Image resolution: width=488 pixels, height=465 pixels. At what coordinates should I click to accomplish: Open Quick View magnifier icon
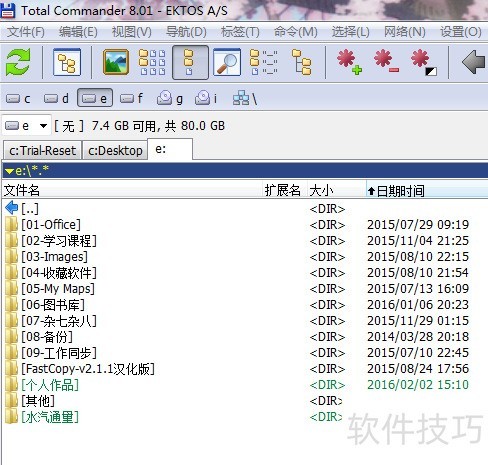(x=227, y=62)
